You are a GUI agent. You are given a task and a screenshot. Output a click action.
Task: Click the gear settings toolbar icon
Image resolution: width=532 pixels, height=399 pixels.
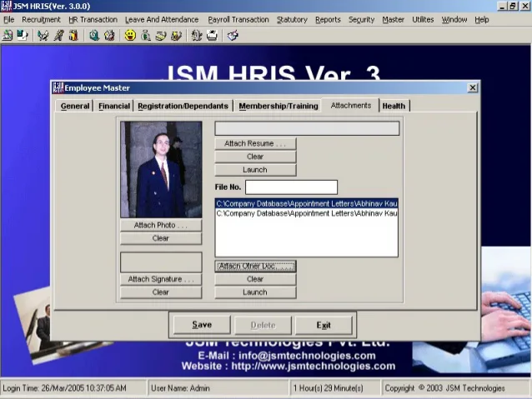[x=196, y=35]
